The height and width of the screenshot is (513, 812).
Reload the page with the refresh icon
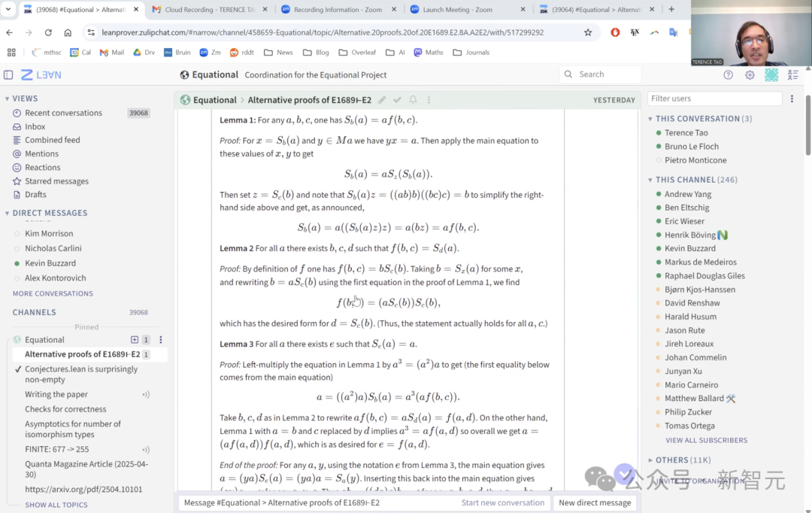[48, 32]
